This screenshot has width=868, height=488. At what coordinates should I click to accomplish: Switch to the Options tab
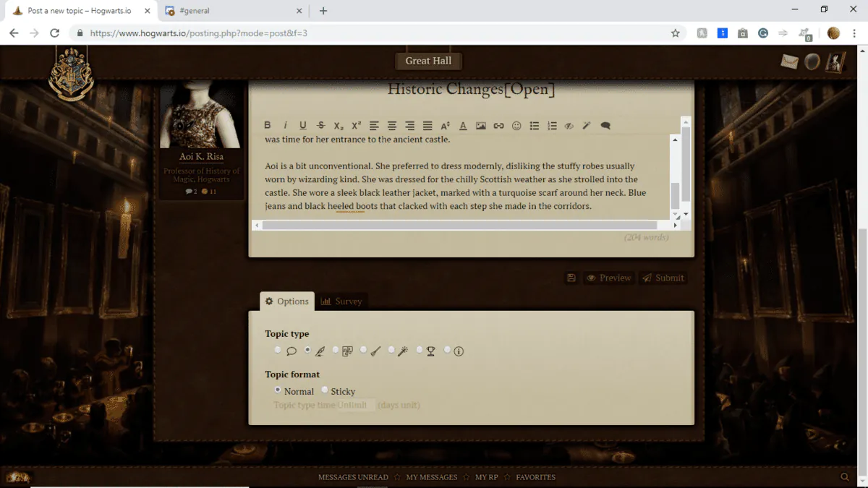coord(287,301)
